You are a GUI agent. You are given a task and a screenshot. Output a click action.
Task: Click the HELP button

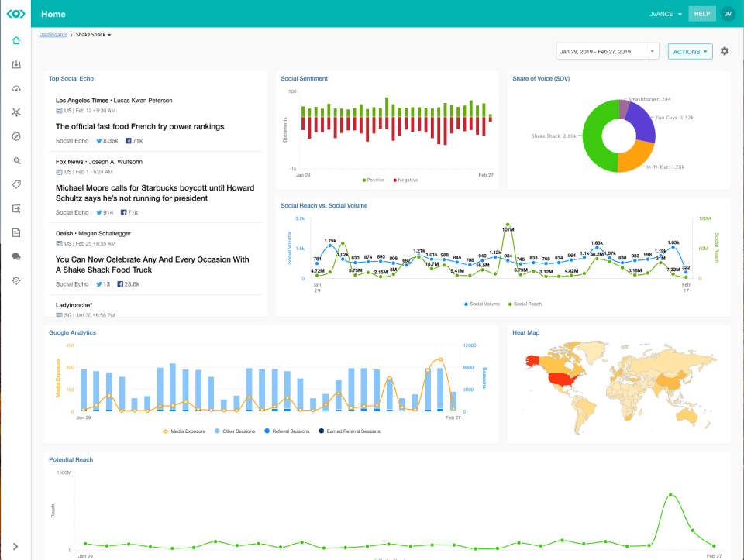click(702, 14)
